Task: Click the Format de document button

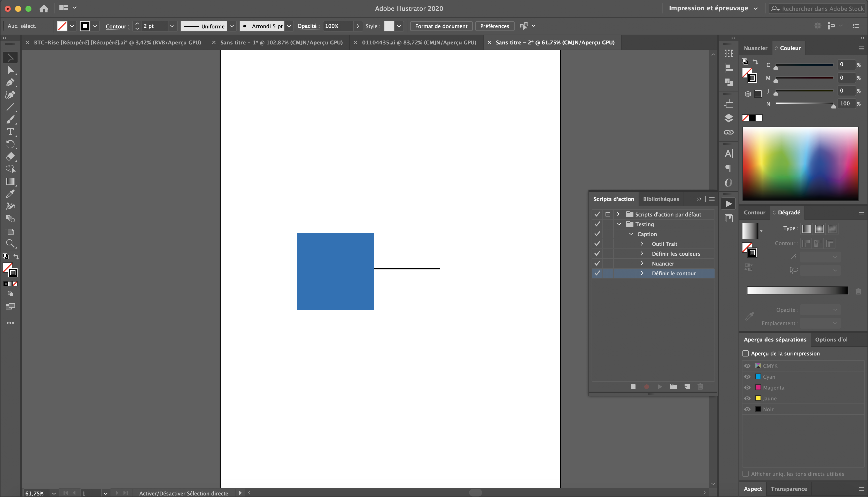Action: [441, 26]
